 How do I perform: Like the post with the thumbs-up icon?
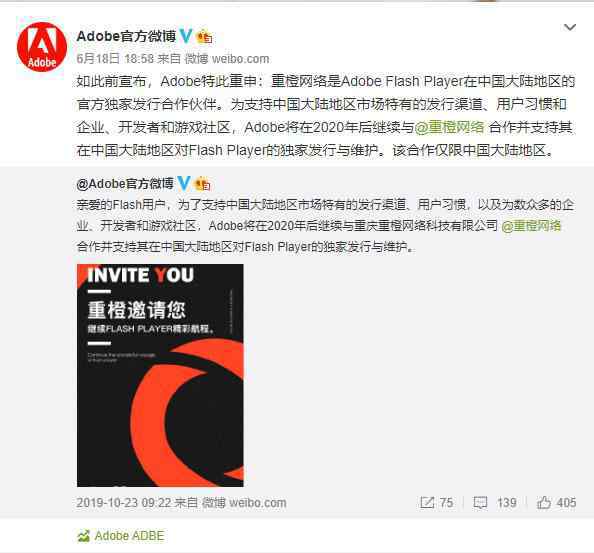(x=544, y=503)
